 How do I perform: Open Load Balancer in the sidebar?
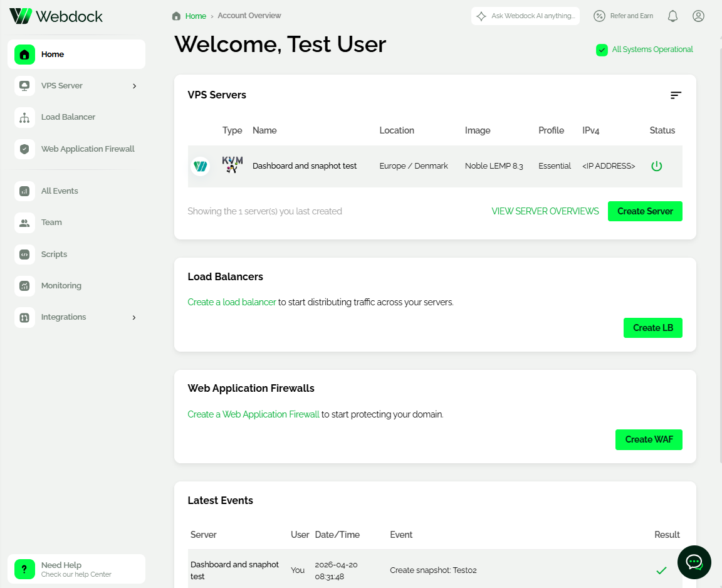[68, 117]
